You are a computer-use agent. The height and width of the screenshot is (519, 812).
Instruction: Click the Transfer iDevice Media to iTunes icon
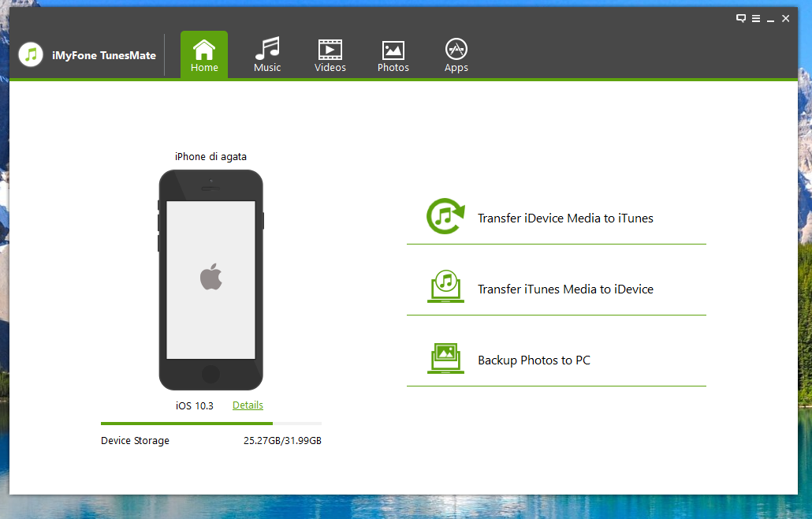[445, 216]
